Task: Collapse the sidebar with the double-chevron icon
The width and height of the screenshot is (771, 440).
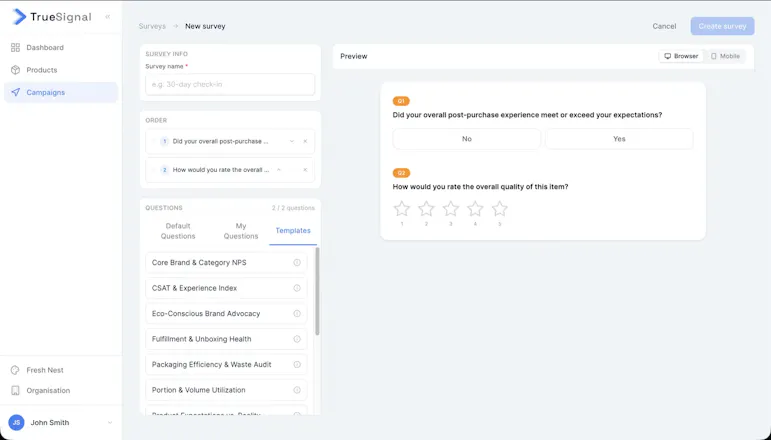Action: click(x=108, y=17)
